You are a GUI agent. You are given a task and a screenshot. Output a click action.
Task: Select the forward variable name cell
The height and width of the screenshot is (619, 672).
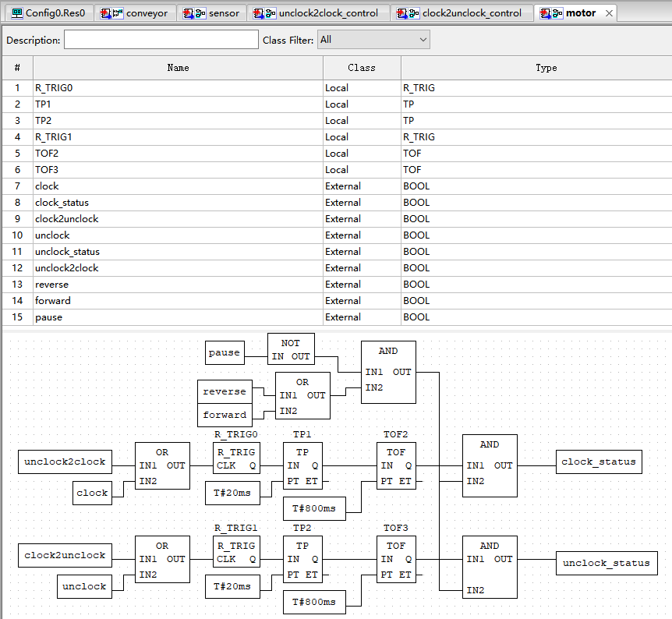coord(178,300)
